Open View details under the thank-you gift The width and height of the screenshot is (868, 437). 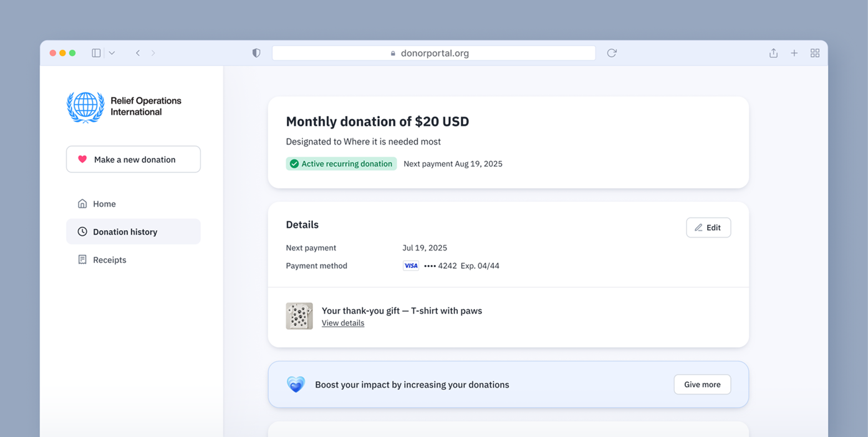pyautogui.click(x=342, y=322)
